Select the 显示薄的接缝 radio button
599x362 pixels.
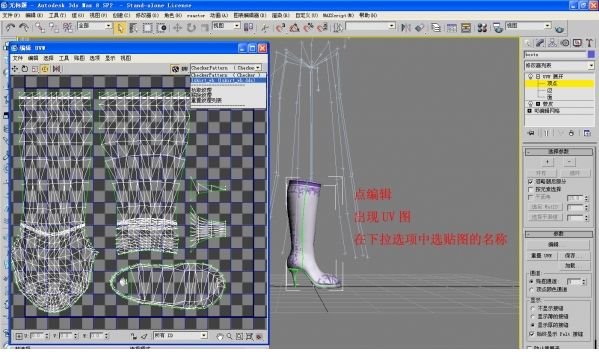tap(532, 317)
